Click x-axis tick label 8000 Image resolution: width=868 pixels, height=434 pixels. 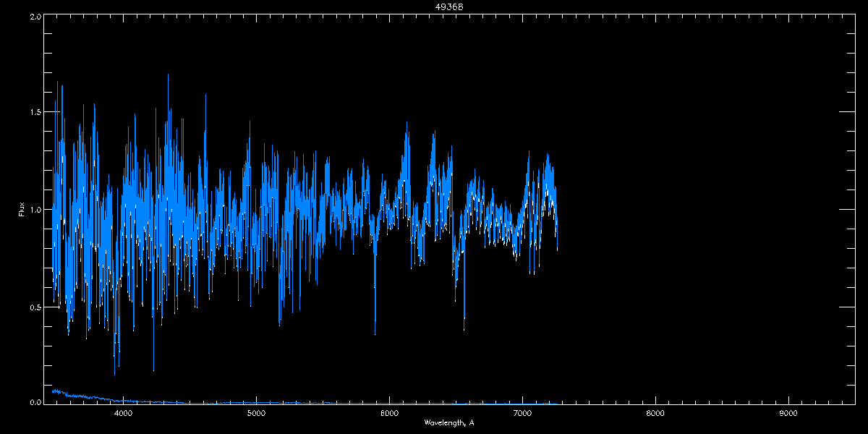click(x=655, y=413)
